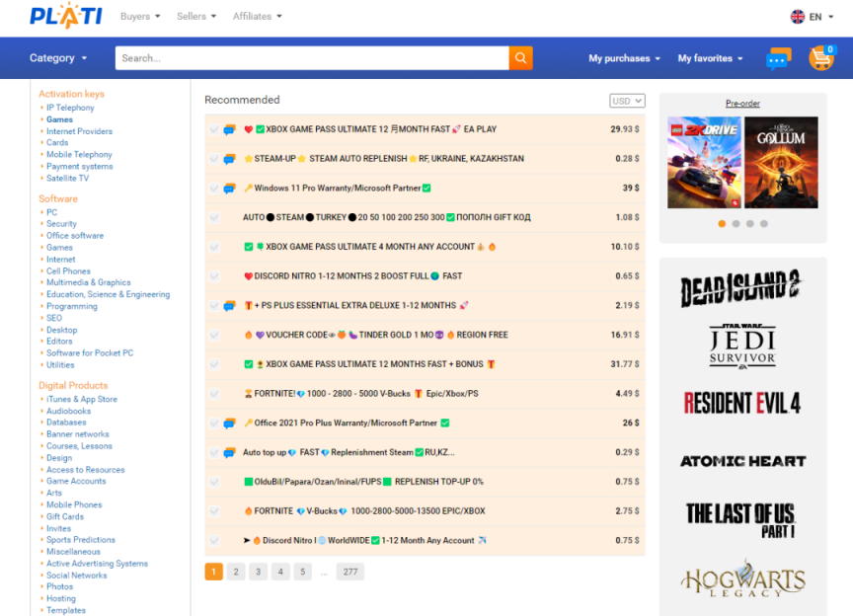Image resolution: width=853 pixels, height=616 pixels.
Task: Open the EN language dropdown
Action: [x=820, y=17]
